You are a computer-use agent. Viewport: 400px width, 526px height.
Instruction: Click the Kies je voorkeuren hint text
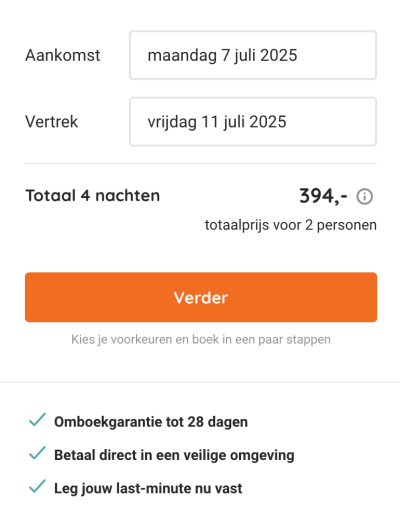pyautogui.click(x=201, y=339)
